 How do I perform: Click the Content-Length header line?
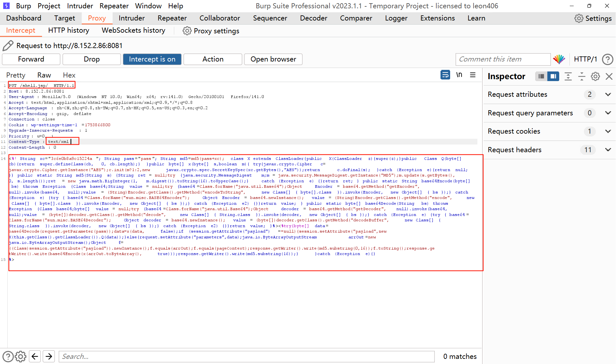click(x=32, y=147)
